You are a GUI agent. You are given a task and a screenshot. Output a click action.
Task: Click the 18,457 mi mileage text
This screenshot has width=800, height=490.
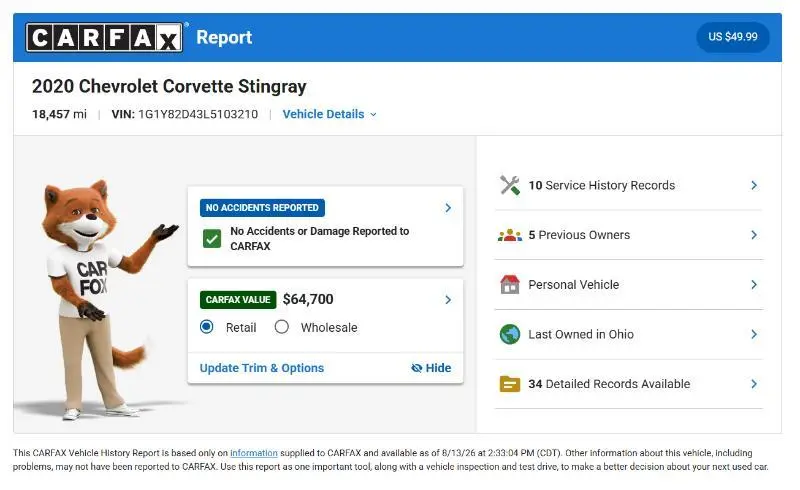click(x=59, y=114)
